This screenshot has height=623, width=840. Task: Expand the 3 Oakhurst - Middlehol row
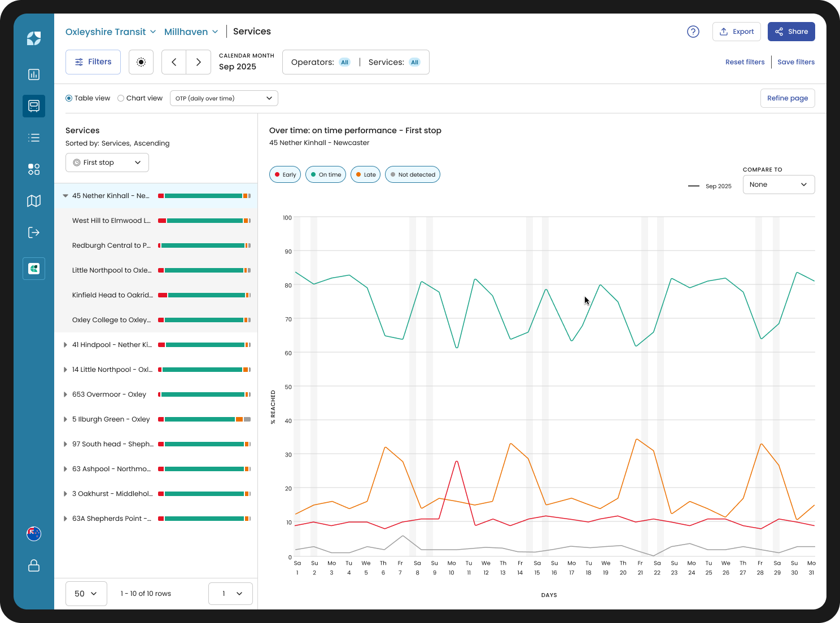(65, 494)
